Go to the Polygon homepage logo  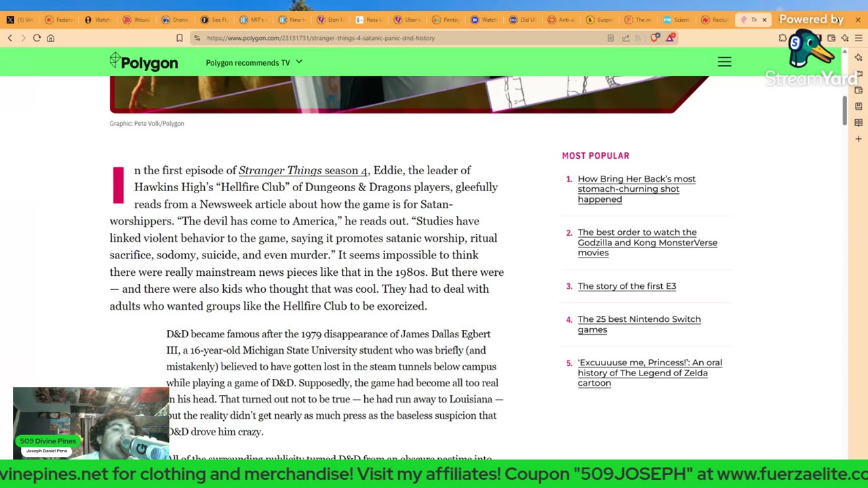(144, 62)
